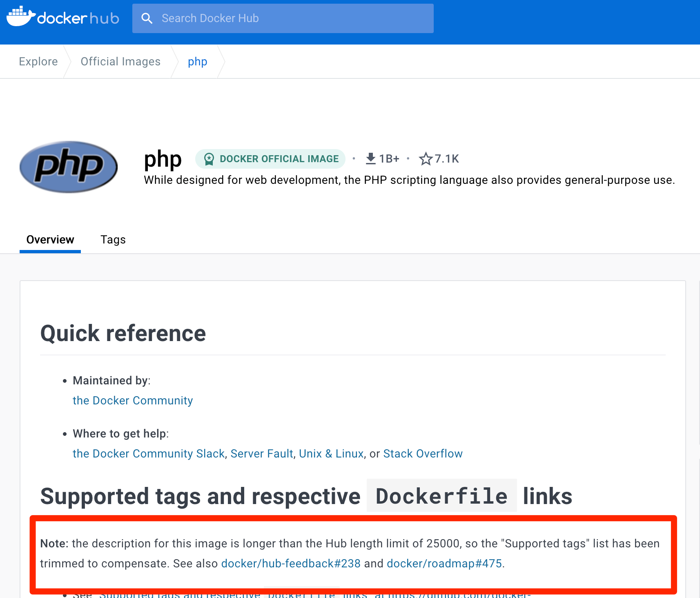This screenshot has height=598, width=700.
Task: Visit Server Fault link
Action: click(x=262, y=454)
